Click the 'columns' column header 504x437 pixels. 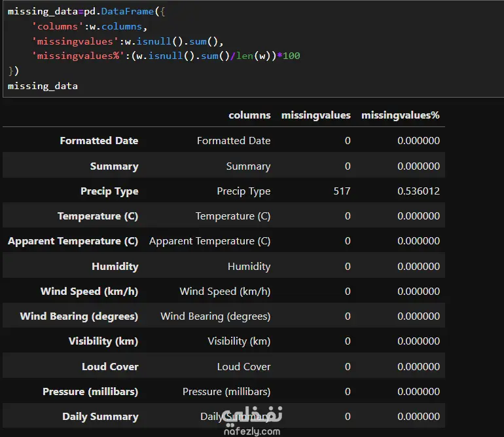tap(249, 115)
